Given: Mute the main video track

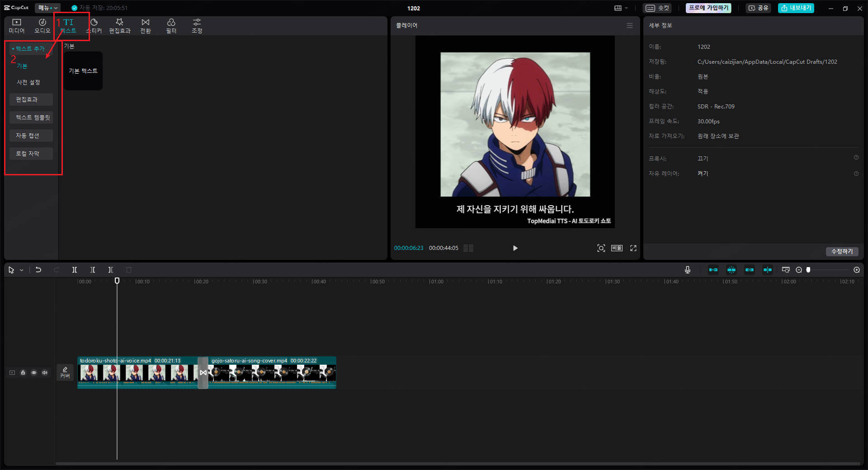Looking at the screenshot, I should (x=45, y=372).
